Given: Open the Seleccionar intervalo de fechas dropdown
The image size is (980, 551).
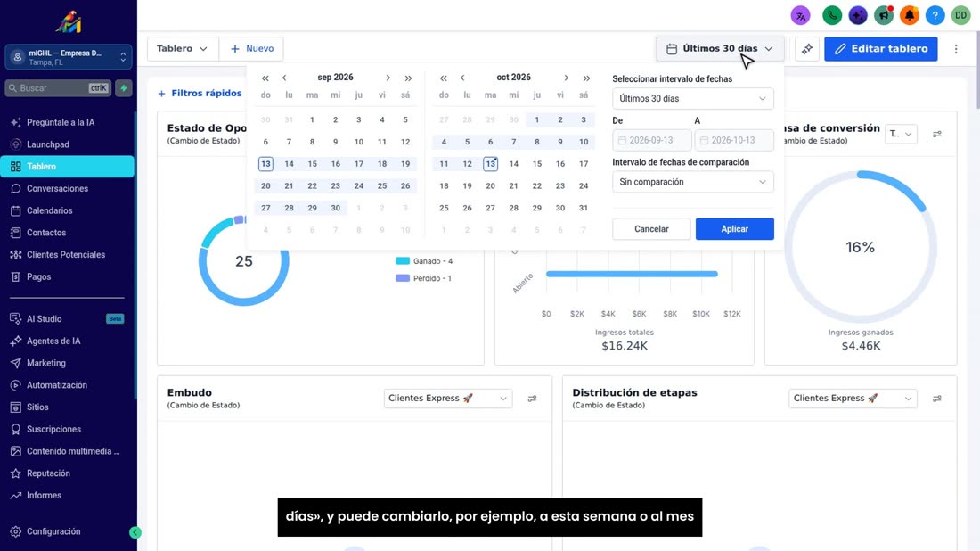Looking at the screenshot, I should tap(692, 99).
